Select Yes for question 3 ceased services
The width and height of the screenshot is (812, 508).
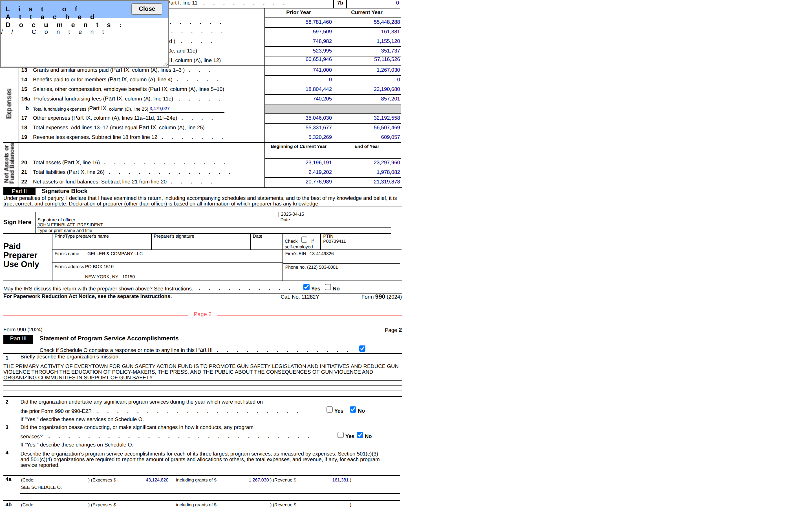[341, 435]
